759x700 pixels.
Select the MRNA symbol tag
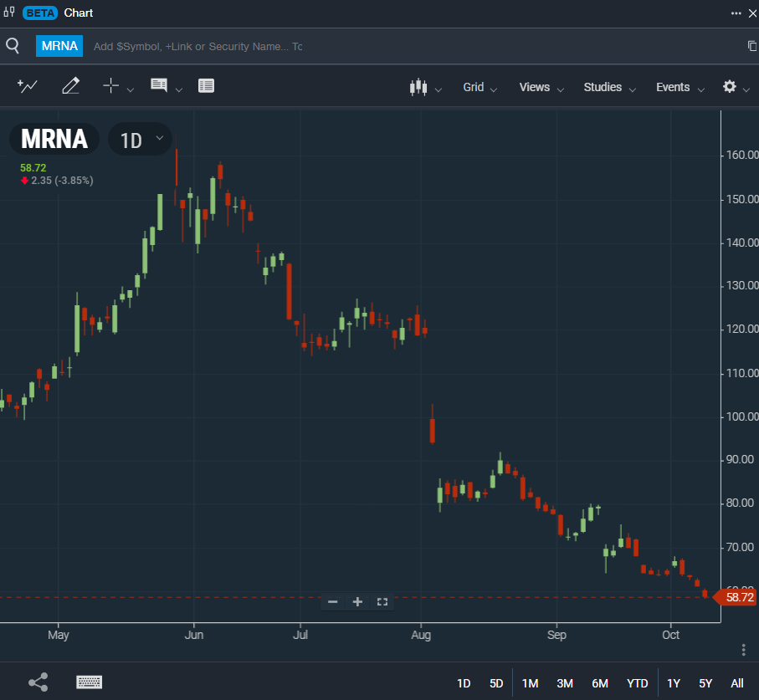pos(59,46)
